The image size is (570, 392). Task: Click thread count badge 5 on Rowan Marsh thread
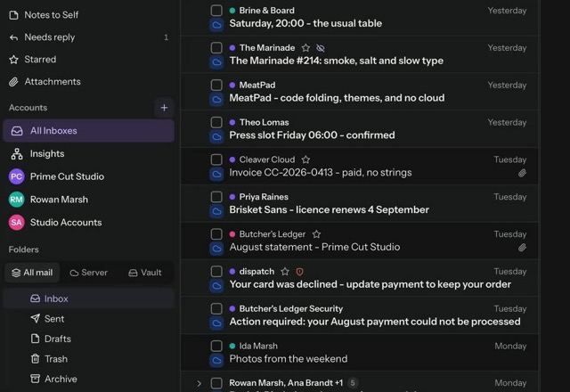pyautogui.click(x=353, y=383)
